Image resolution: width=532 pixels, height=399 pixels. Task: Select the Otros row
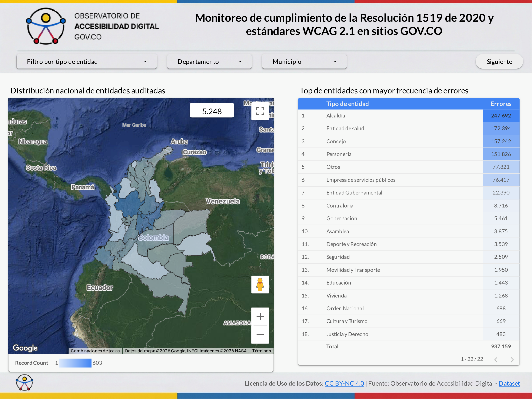408,167
